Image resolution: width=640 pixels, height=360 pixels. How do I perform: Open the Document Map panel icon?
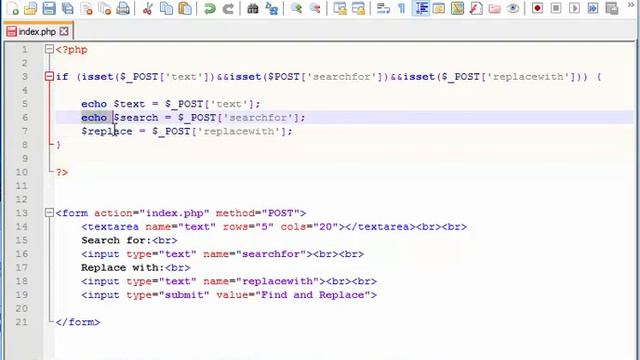tap(457, 8)
